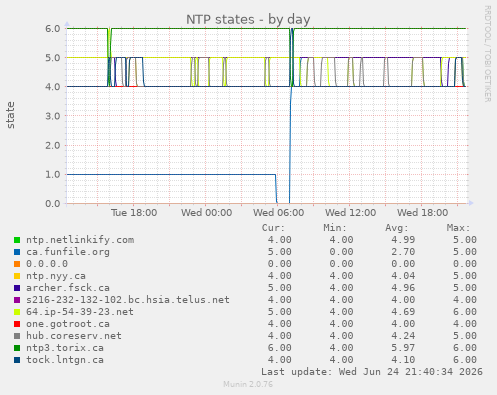Screen dimensions: 497x395
Task: Click archer.fsck.ca Avg value 4.96
Action: (403, 288)
